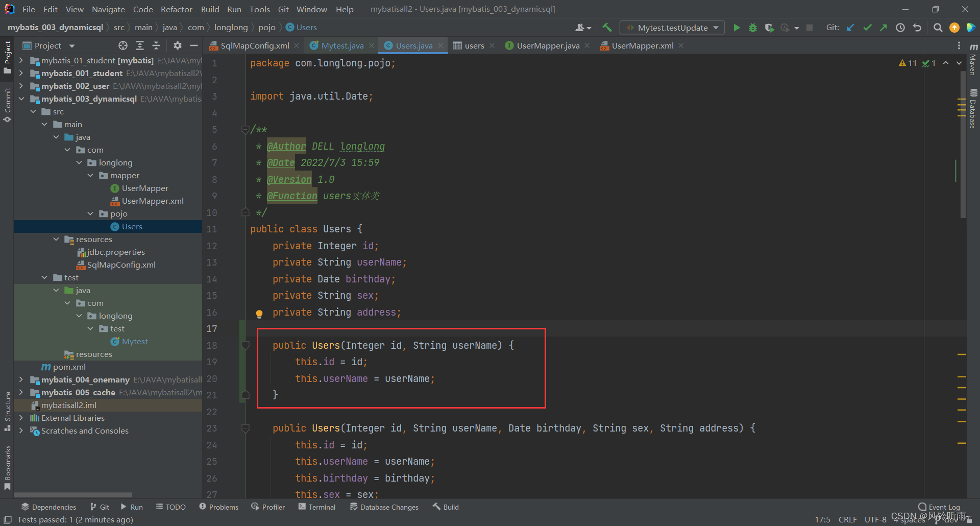Expand External Libraries node

pos(21,418)
